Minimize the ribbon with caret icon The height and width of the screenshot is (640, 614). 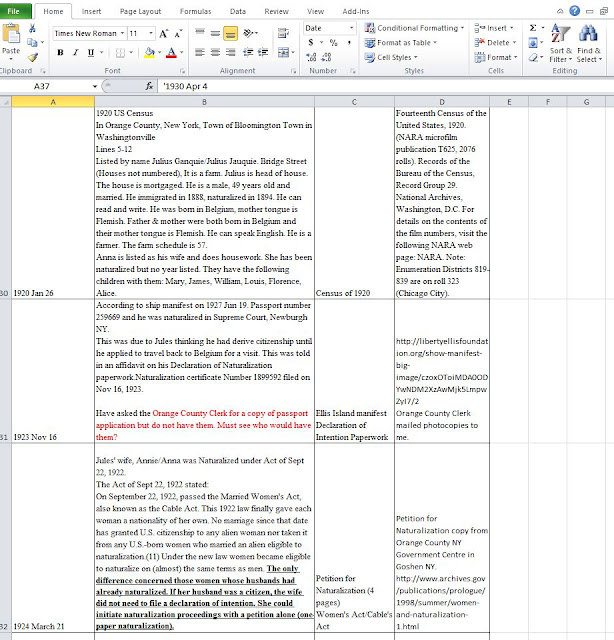561,11
